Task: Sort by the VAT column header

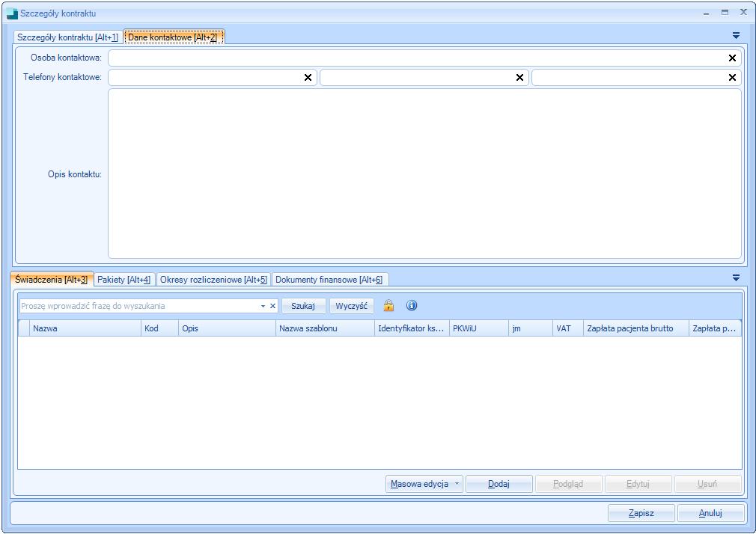Action: click(568, 328)
